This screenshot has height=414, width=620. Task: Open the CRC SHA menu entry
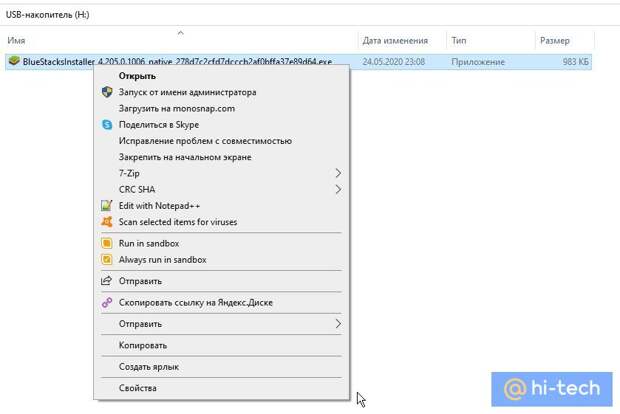click(x=221, y=189)
